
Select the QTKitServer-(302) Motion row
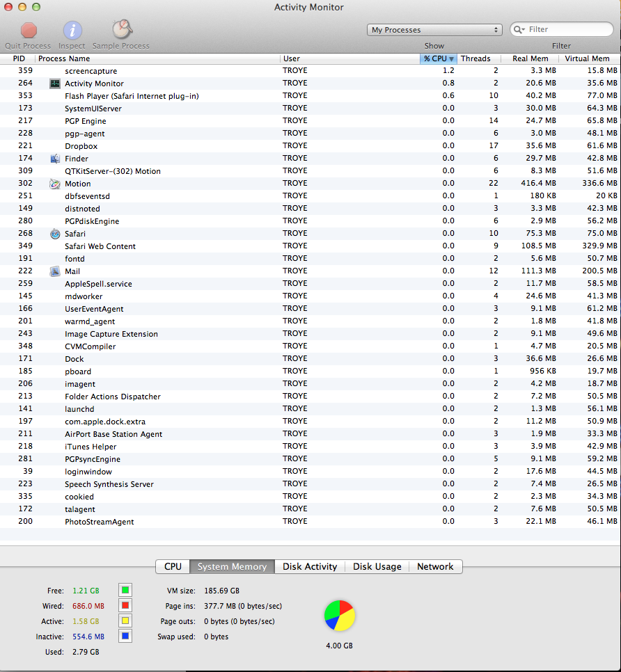[x=310, y=171]
